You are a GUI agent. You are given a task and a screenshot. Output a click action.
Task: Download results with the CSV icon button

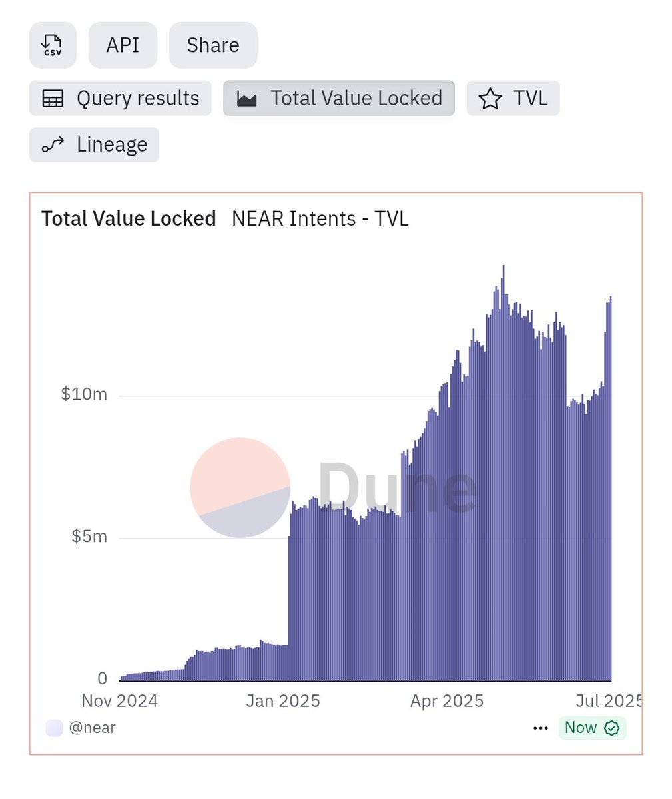click(x=53, y=45)
